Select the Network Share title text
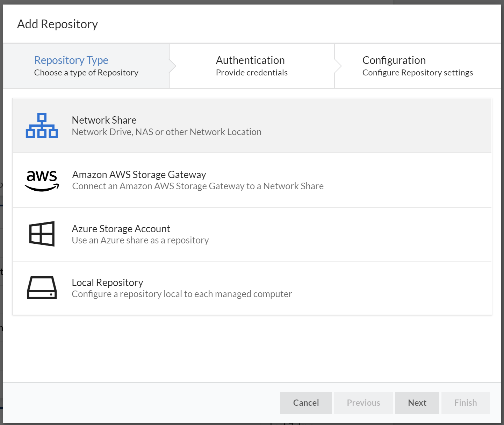The height and width of the screenshot is (425, 504). pyautogui.click(x=104, y=120)
